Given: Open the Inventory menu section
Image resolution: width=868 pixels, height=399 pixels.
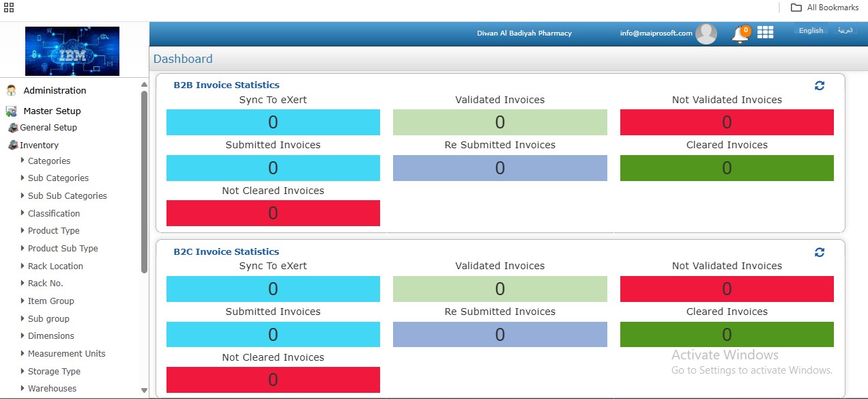Looking at the screenshot, I should point(39,145).
